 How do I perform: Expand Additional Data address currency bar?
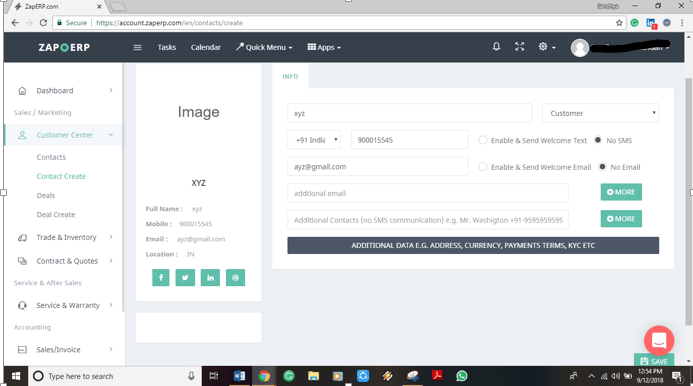tap(473, 245)
